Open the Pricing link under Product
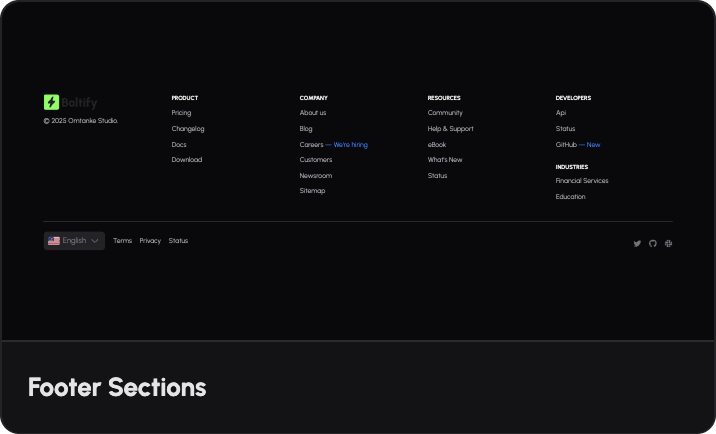 pos(181,113)
